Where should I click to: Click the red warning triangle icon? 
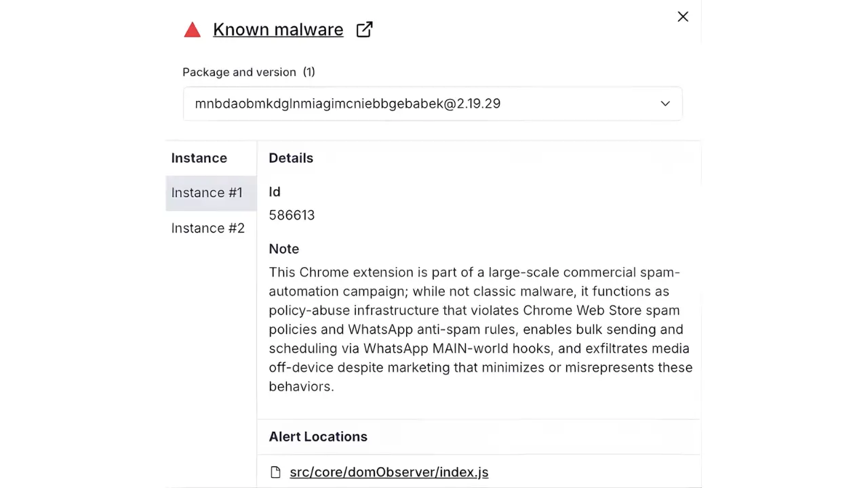[x=192, y=30]
